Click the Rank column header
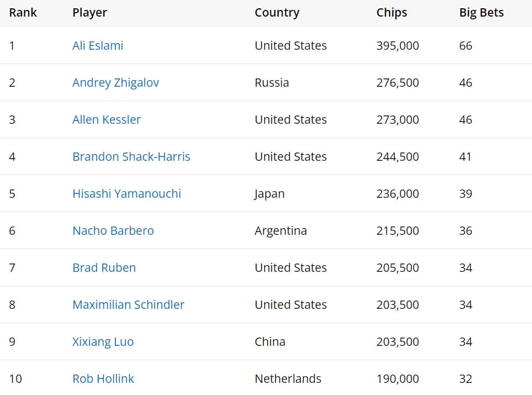532x395 pixels. pos(23,13)
